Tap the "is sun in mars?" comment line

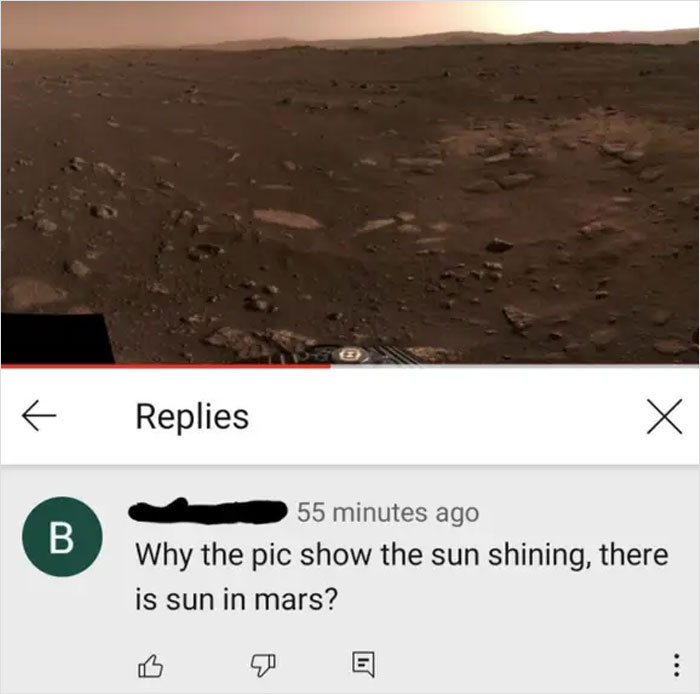point(237,600)
